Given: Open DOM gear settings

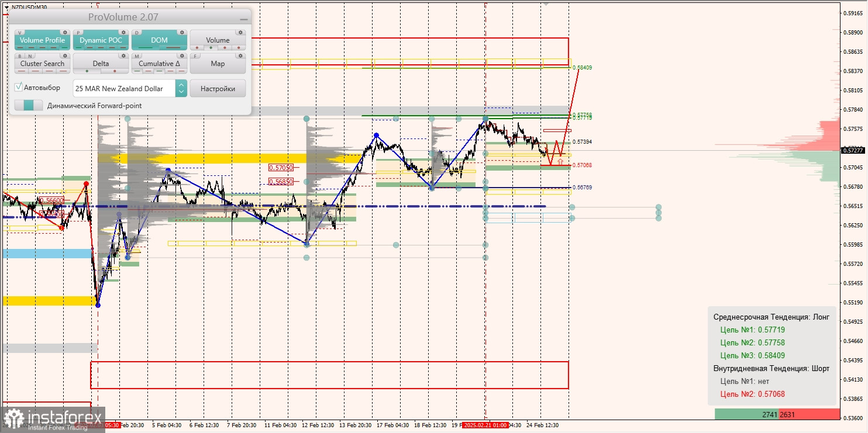Looking at the screenshot, I should point(182,32).
